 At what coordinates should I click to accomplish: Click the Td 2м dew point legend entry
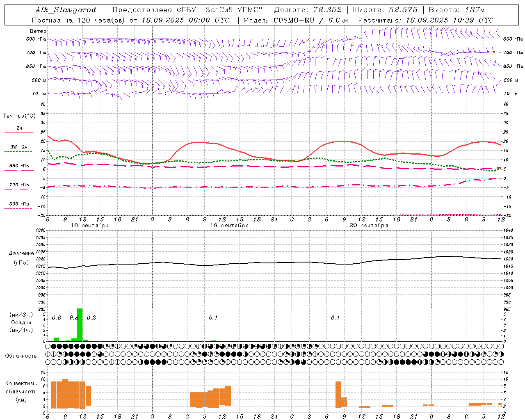tap(19, 147)
